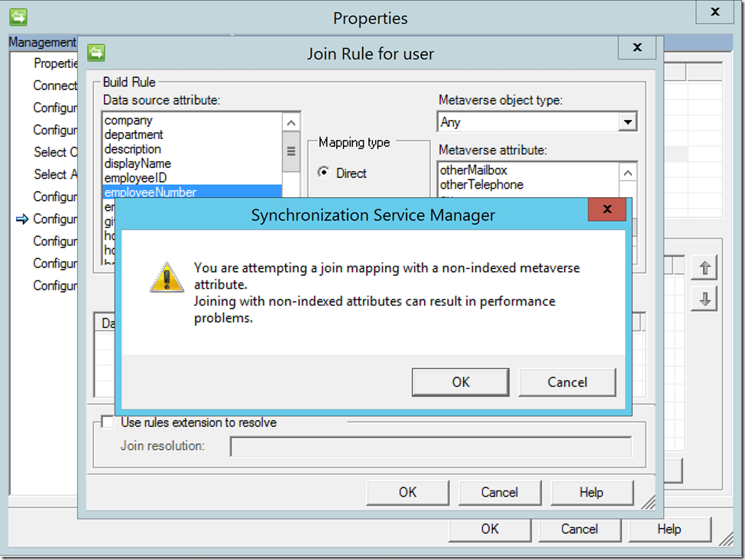Select employeeID in data source attributes
Image resolution: width=745 pixels, height=560 pixels.
pyautogui.click(x=193, y=178)
